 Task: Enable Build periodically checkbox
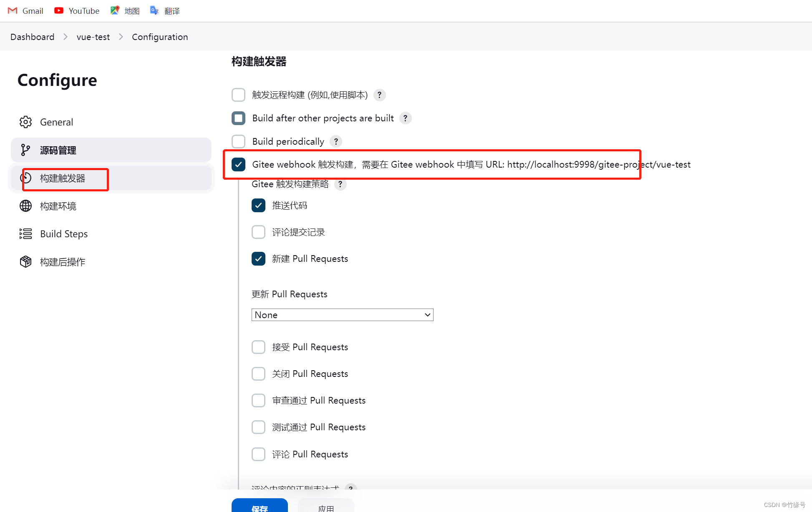(239, 142)
